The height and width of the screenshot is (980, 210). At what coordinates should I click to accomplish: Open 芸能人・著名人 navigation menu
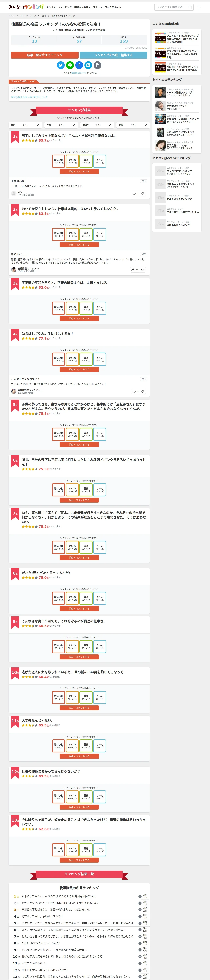[x=82, y=7]
